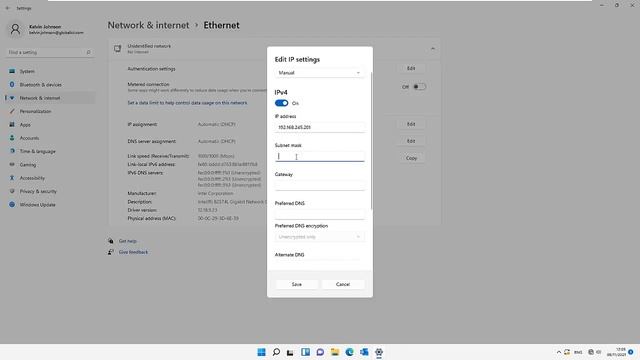Image resolution: width=640 pixels, height=360 pixels.
Task: Click the user profile avatar icon
Action: point(16,29)
